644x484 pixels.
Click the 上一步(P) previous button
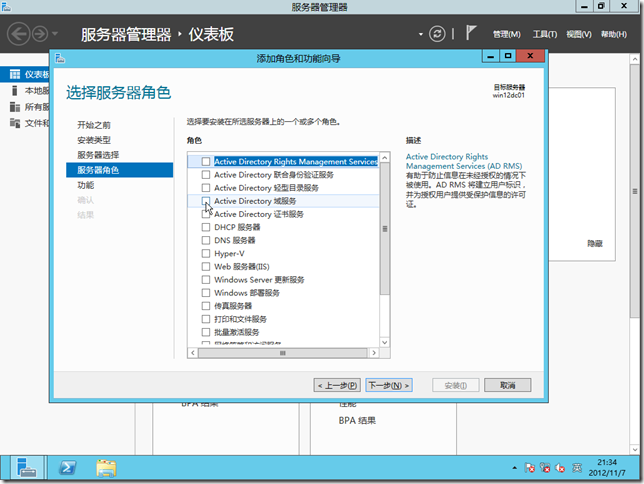pos(337,385)
